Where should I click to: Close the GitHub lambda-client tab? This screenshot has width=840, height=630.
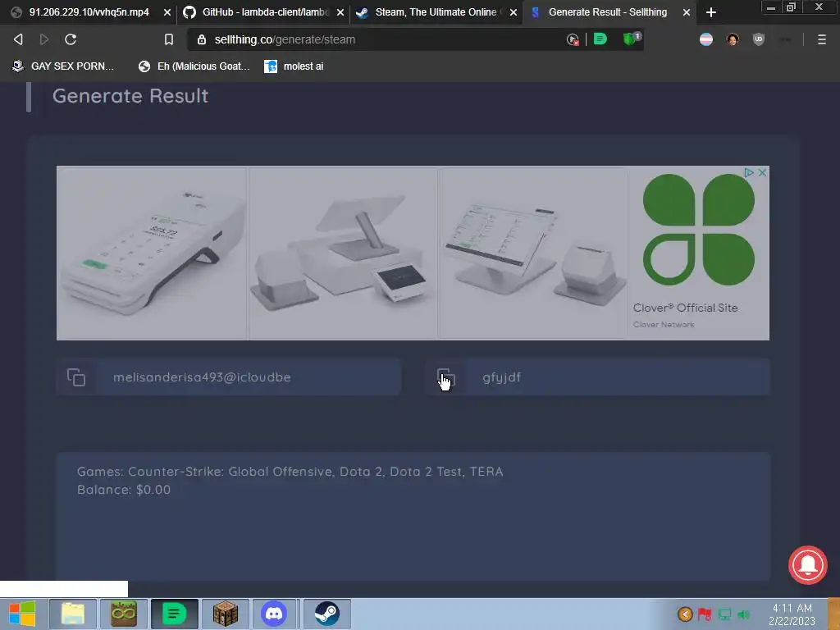pos(340,12)
